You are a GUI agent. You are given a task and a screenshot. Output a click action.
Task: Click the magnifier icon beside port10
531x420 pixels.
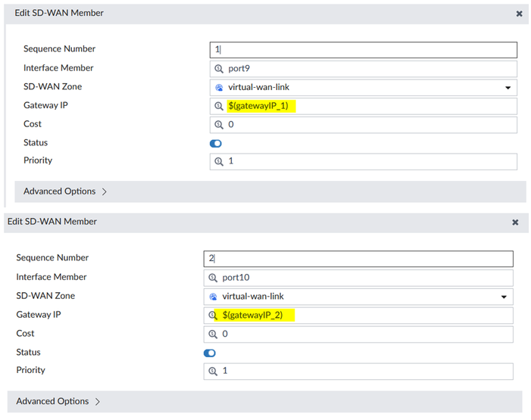(214, 278)
